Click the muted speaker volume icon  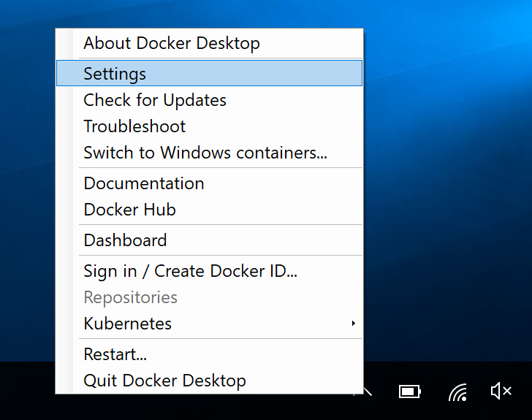[x=501, y=391]
